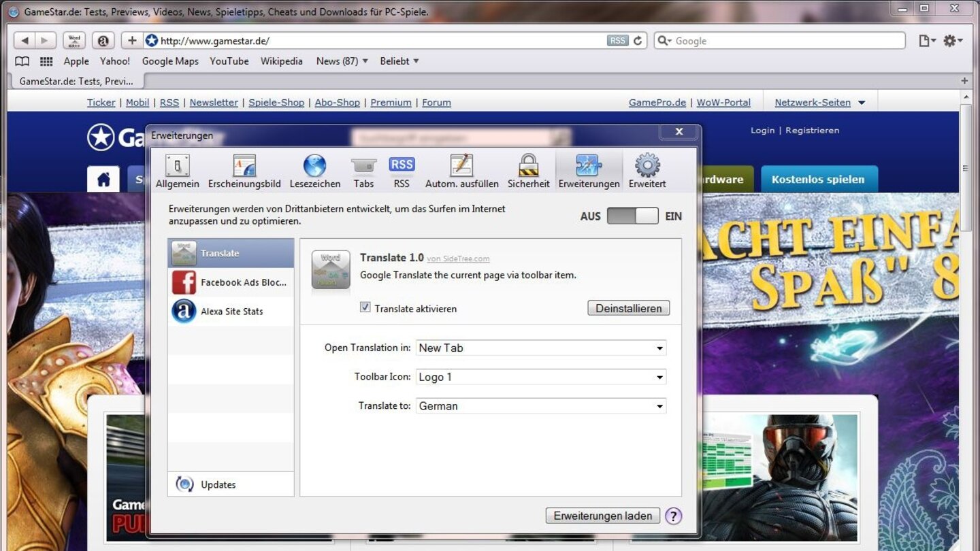Viewport: 980px width, 551px height.
Task: Open WoW-Portal link
Action: click(723, 103)
